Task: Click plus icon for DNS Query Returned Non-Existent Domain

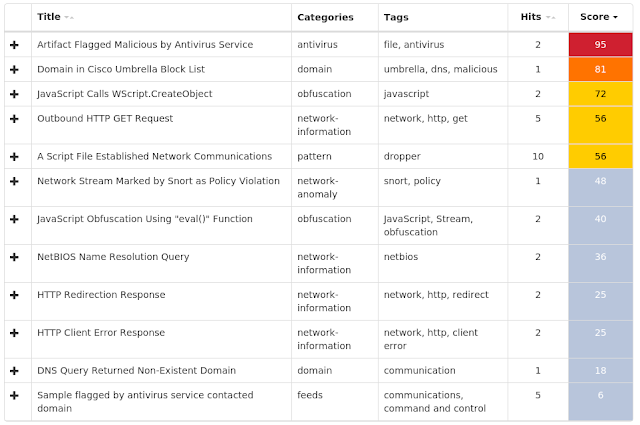Action: point(14,371)
